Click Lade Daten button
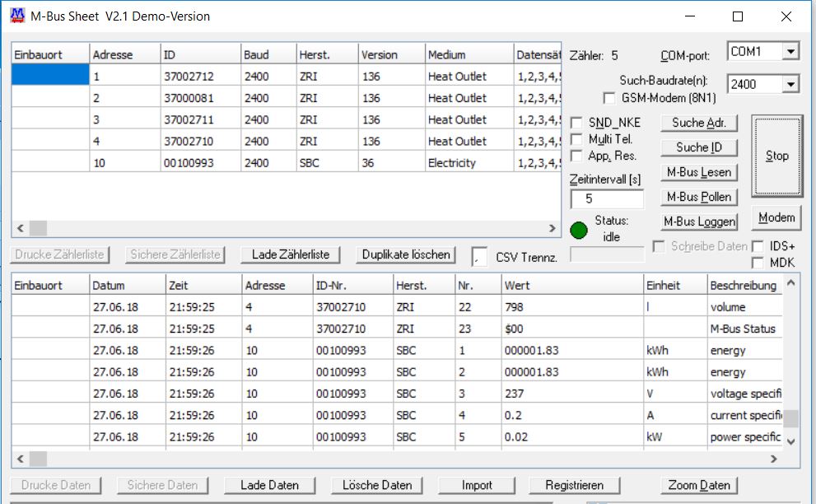The width and height of the screenshot is (816, 504). [269, 485]
